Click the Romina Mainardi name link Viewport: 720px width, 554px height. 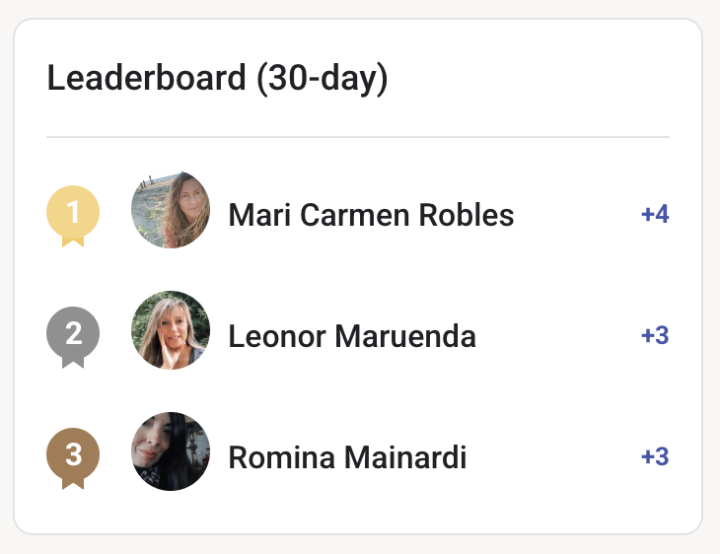[x=348, y=457]
